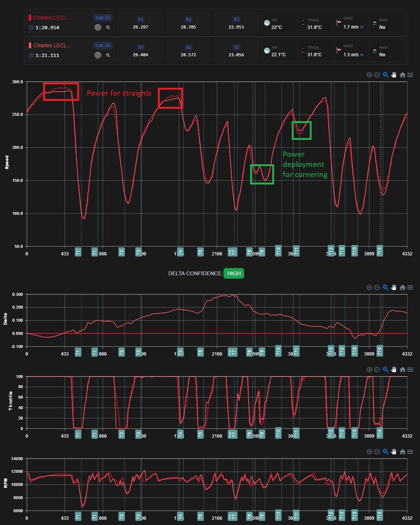Click the S1 time 29.297
420x525 pixels.
[x=140, y=27]
